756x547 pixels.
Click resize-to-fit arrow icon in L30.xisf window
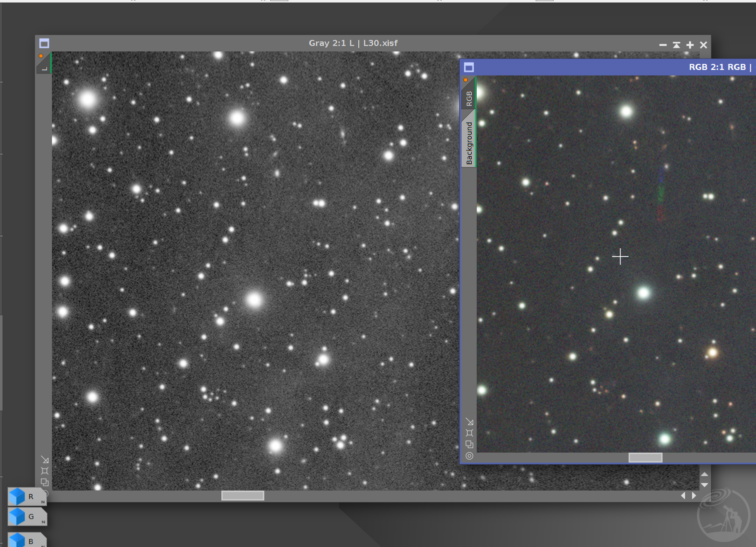44,460
